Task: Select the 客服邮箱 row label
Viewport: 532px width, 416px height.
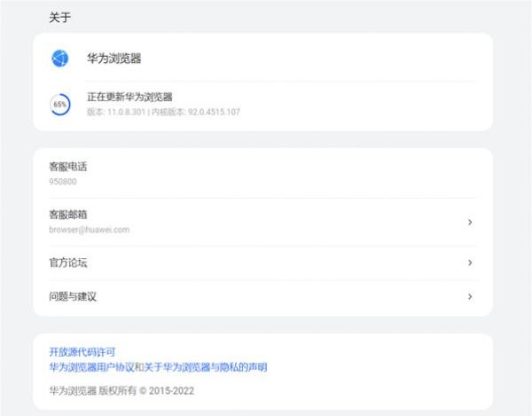Action: coord(68,215)
